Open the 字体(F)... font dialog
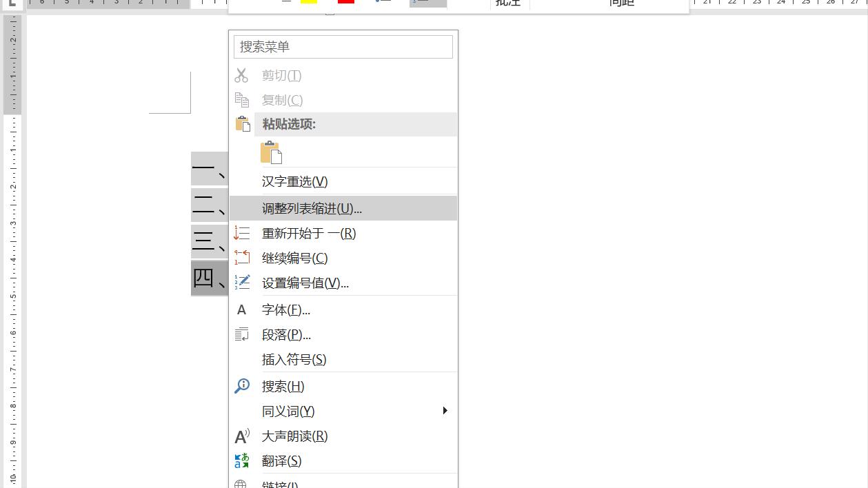This screenshot has width=868, height=488. [343, 309]
